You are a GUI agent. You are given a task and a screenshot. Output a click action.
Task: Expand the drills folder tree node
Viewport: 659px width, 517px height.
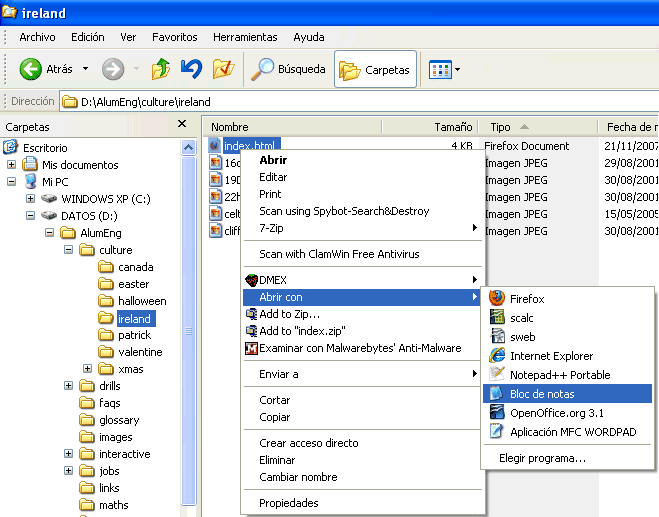click(69, 386)
